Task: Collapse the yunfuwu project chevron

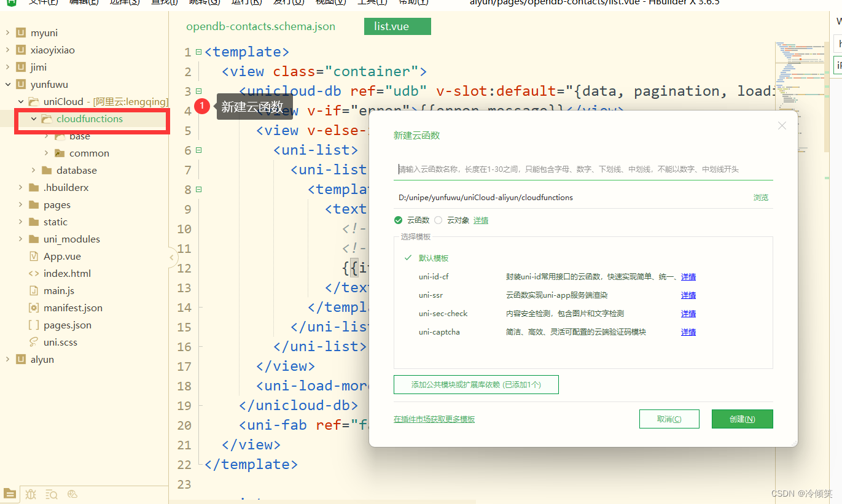Action: click(7, 84)
